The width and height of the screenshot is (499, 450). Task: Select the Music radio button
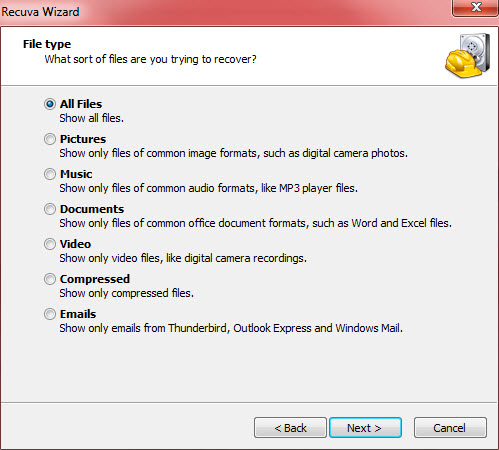point(50,174)
